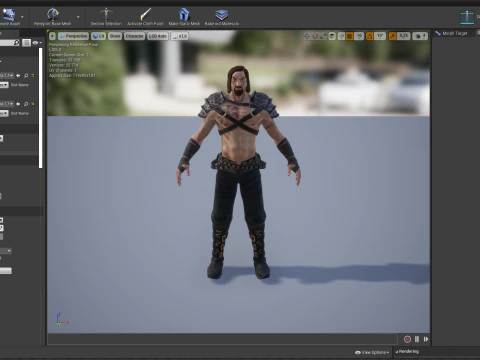The width and height of the screenshot is (480, 360).
Task: Reset second material slot to default
Action: point(33,104)
